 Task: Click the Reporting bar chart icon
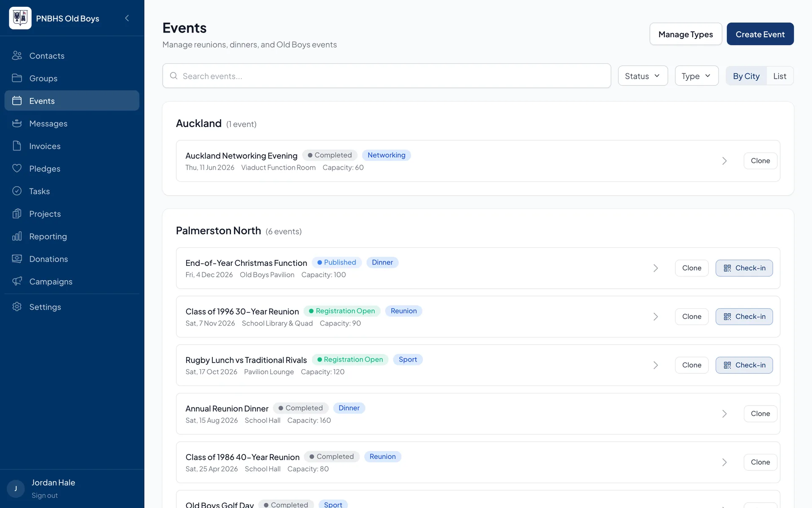click(x=17, y=236)
